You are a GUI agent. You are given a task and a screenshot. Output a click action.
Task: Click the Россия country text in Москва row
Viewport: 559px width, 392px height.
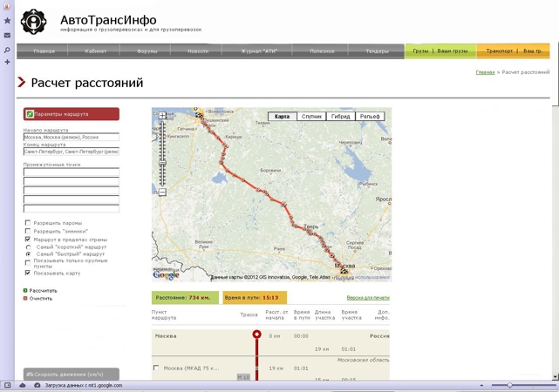point(379,335)
